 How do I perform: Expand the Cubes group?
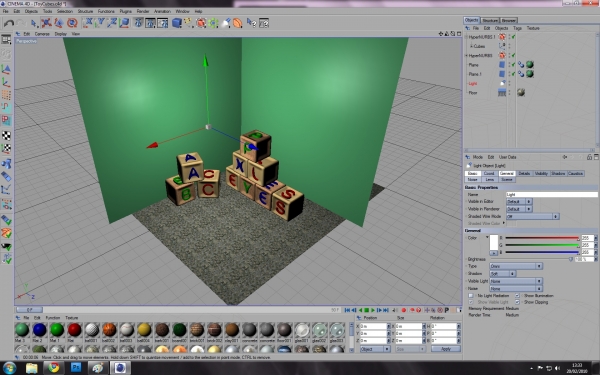click(471, 46)
